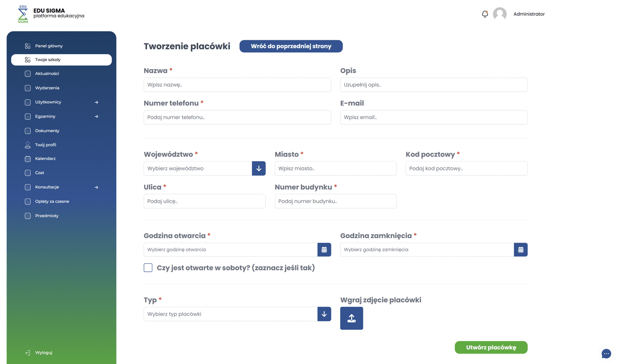Click into the Kod pocztowy field

click(x=466, y=168)
